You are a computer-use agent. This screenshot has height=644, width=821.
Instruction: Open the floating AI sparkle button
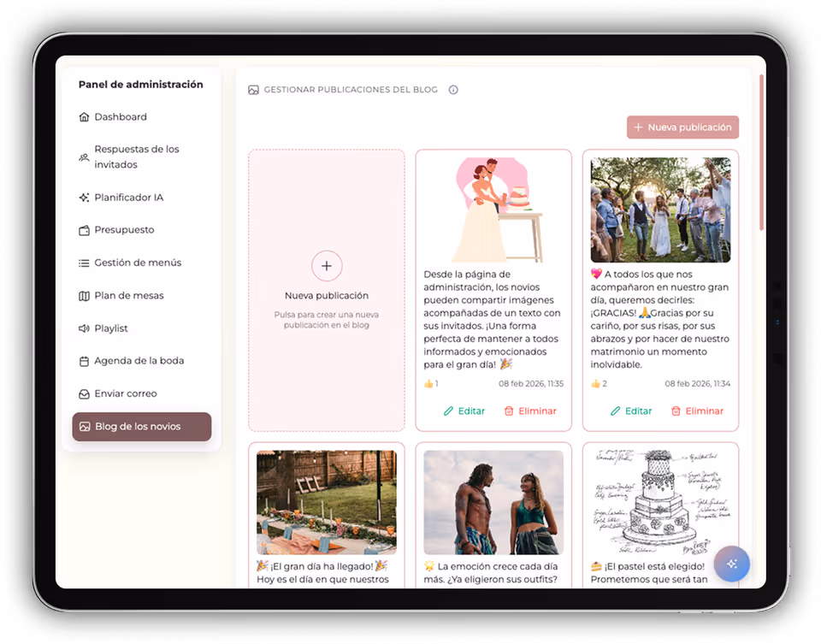pos(731,564)
